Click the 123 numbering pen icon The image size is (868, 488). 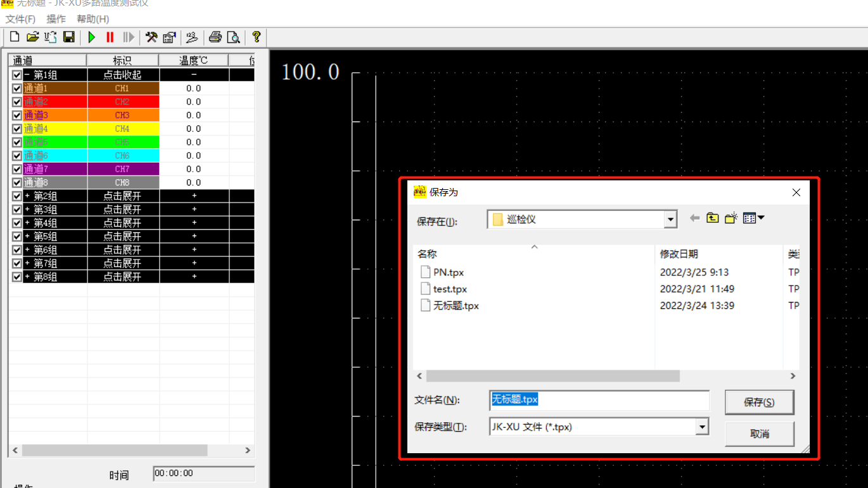192,37
